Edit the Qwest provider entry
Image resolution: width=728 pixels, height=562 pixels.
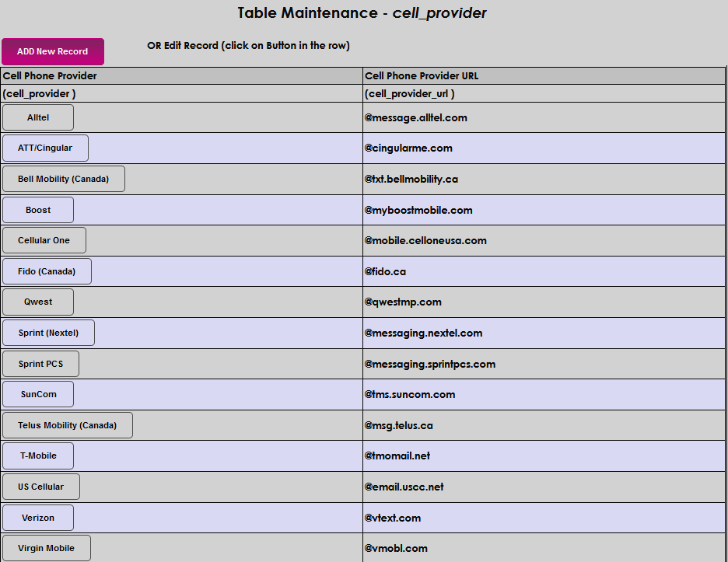click(38, 302)
